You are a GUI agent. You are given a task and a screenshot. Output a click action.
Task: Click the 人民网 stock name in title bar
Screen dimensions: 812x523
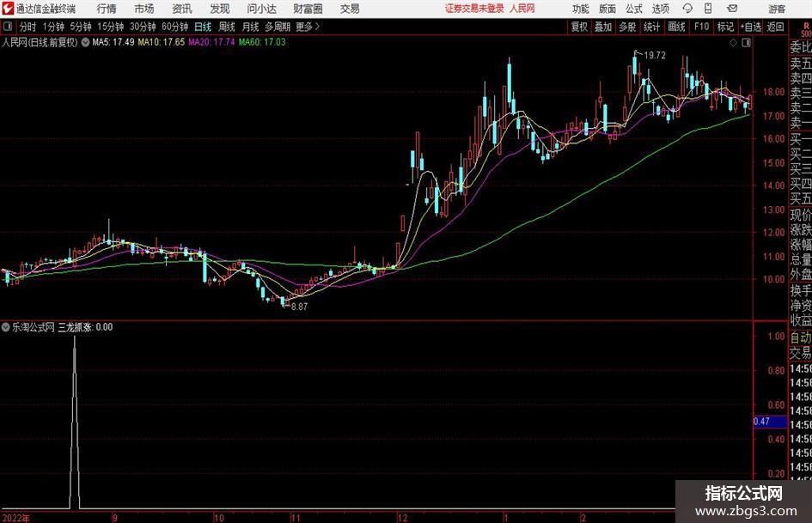(x=522, y=9)
